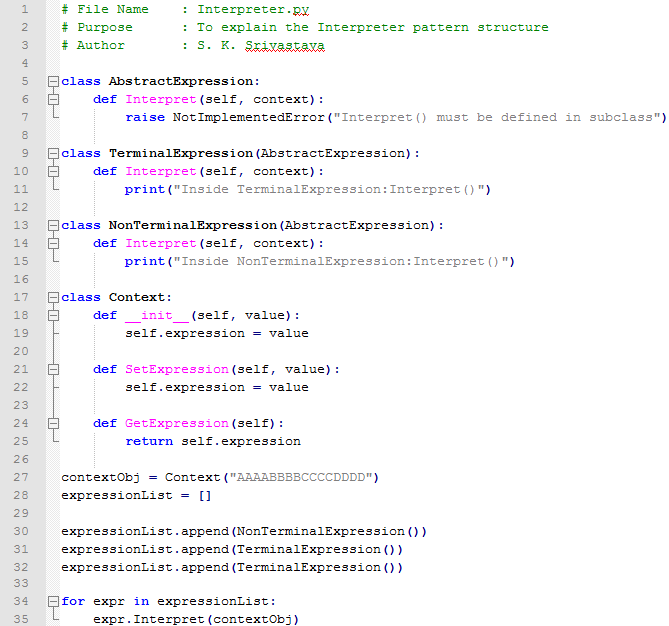Screen dimensions: 669x626
Task: Collapse the SetExpression method fold marker
Action: pyautogui.click(x=53, y=369)
